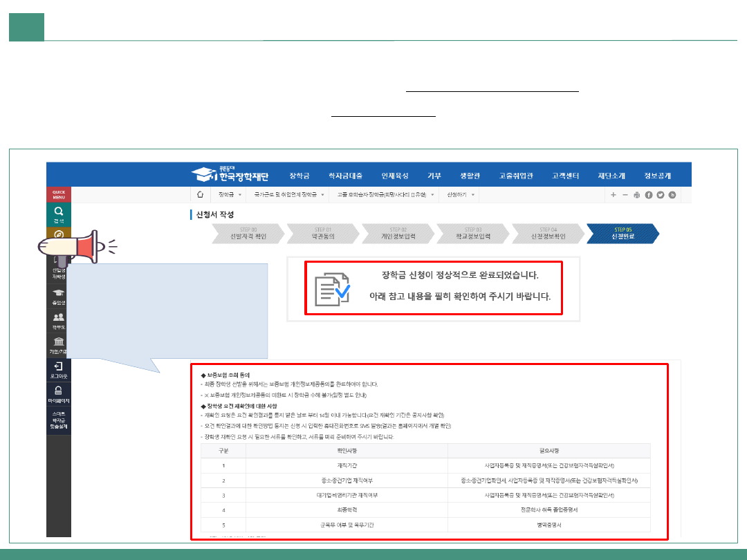Screen dimensions: 747x560
Task: Open 스마트 학자금 맞춤설계 sidebar button
Action: (x=59, y=420)
